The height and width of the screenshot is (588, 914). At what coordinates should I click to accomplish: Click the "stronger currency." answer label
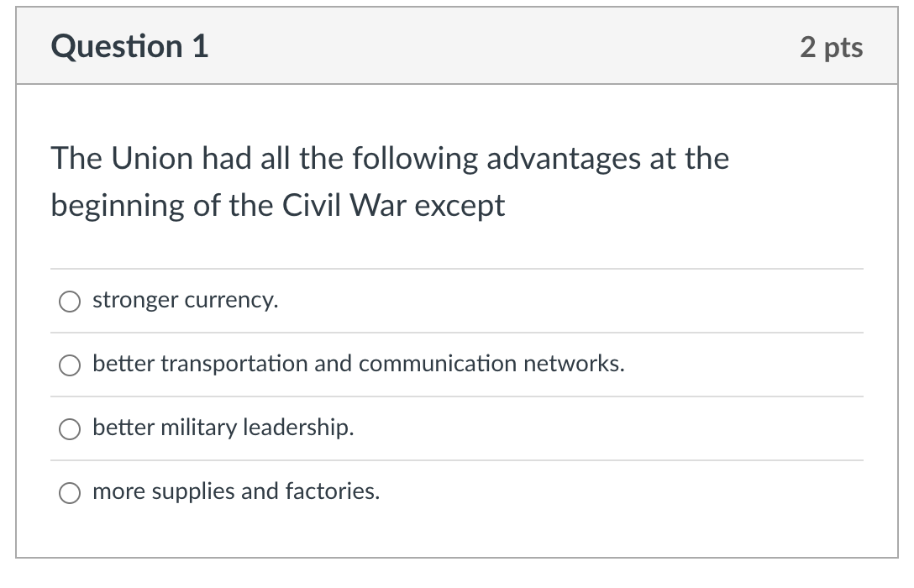coord(186,300)
